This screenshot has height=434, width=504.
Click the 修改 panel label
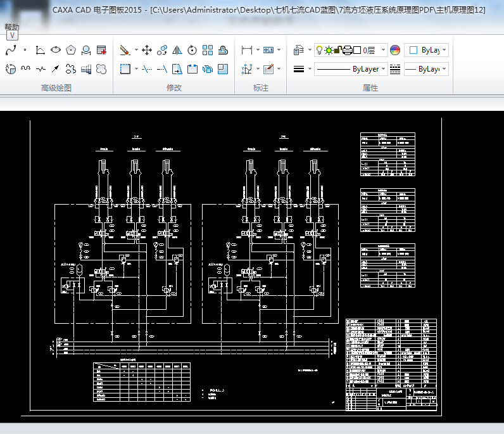[174, 88]
